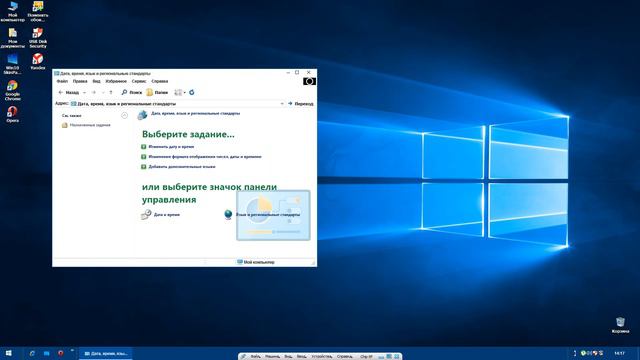Click the refresh icon on toolbar
The image size is (640, 360).
(191, 93)
